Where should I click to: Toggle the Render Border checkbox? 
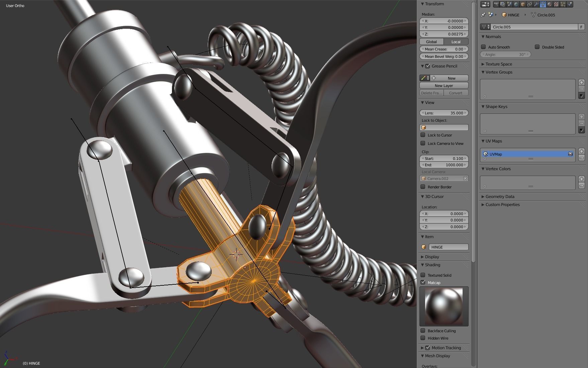pyautogui.click(x=423, y=187)
